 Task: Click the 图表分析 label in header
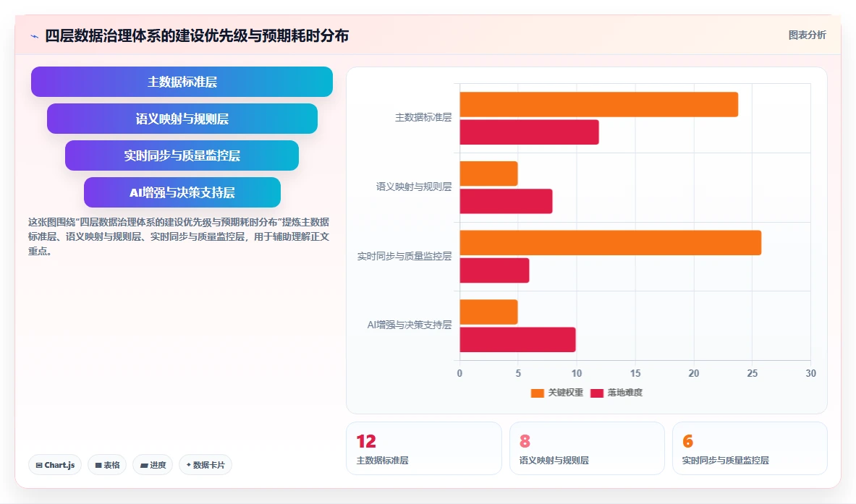tap(807, 35)
